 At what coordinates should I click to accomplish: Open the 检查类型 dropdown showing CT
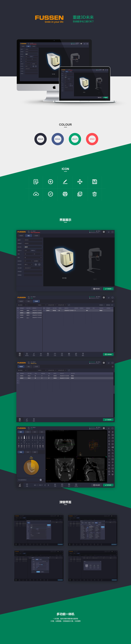click(x=28, y=261)
